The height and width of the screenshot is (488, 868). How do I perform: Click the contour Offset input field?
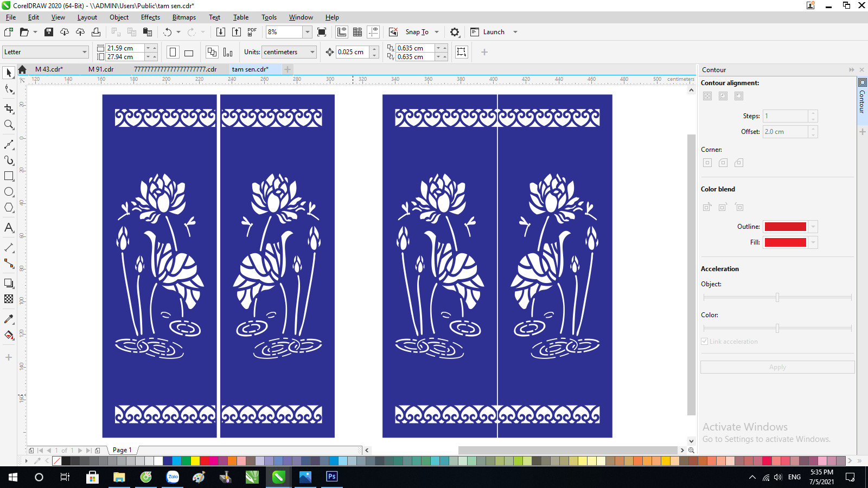785,132
